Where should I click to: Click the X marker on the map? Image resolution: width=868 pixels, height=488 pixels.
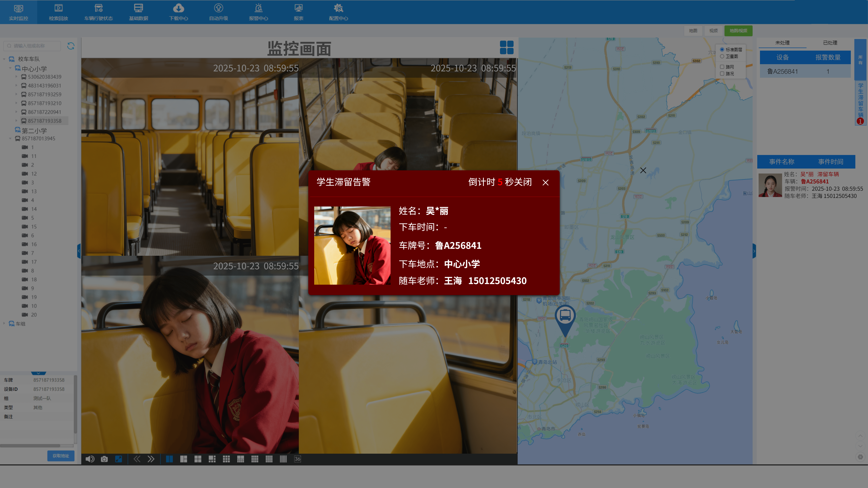point(643,170)
